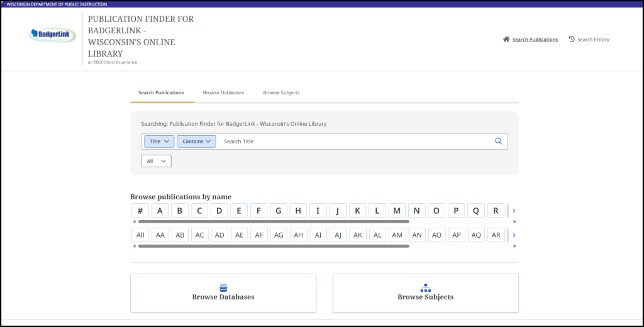The height and width of the screenshot is (327, 644).
Task: Pick the AI prefix button
Action: click(x=318, y=235)
